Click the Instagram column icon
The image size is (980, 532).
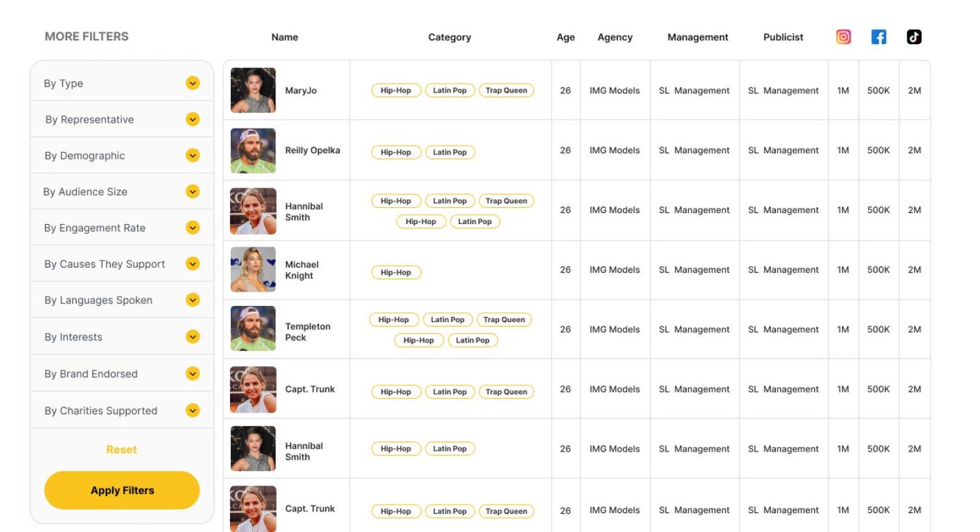(x=843, y=37)
